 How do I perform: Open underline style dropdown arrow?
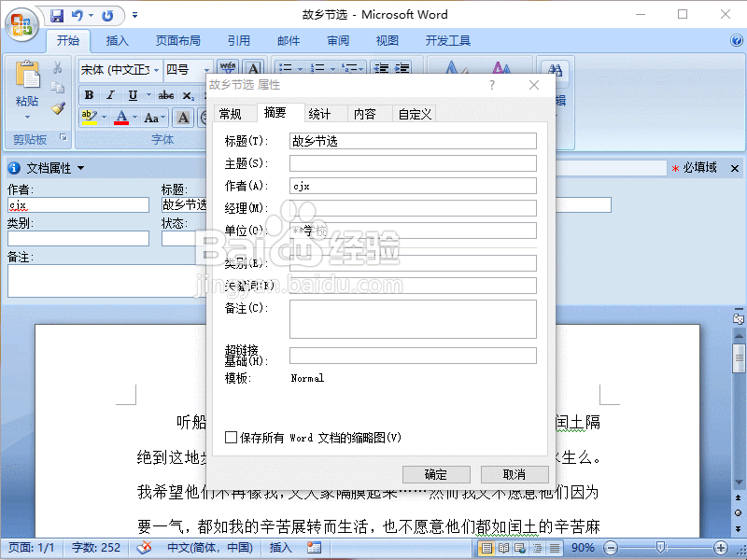(148, 95)
